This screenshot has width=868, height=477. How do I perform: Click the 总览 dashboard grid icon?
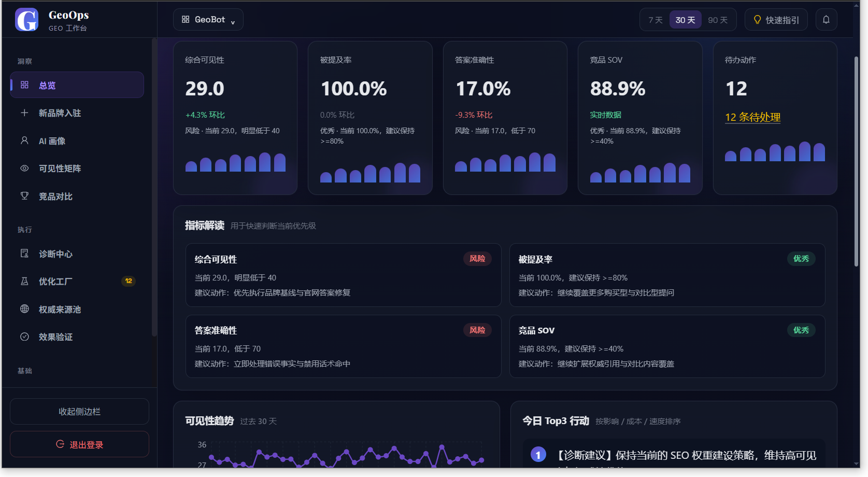pos(24,85)
